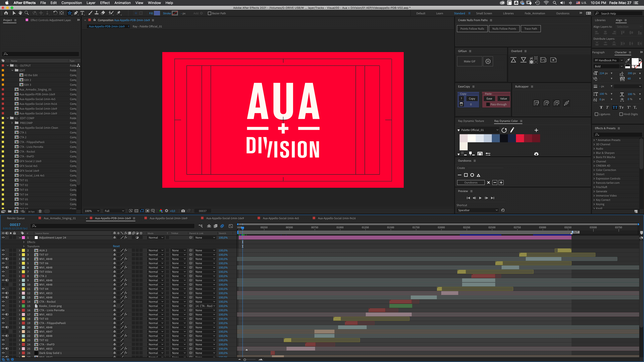Delete selected project item trash icon

(x=40, y=211)
